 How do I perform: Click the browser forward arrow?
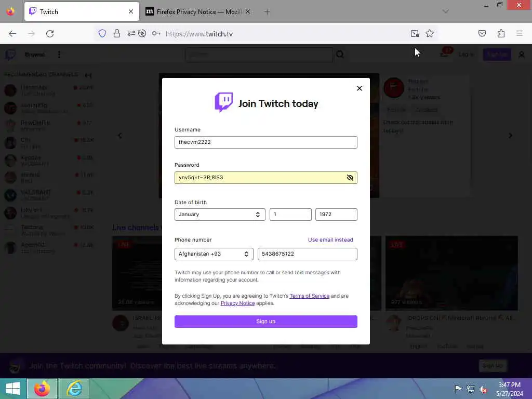point(31,34)
